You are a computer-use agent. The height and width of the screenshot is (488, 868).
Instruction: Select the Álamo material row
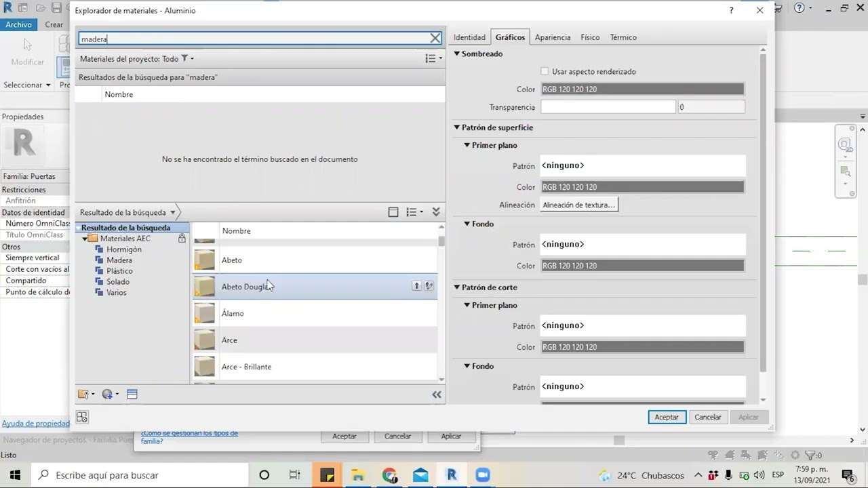[x=315, y=313]
